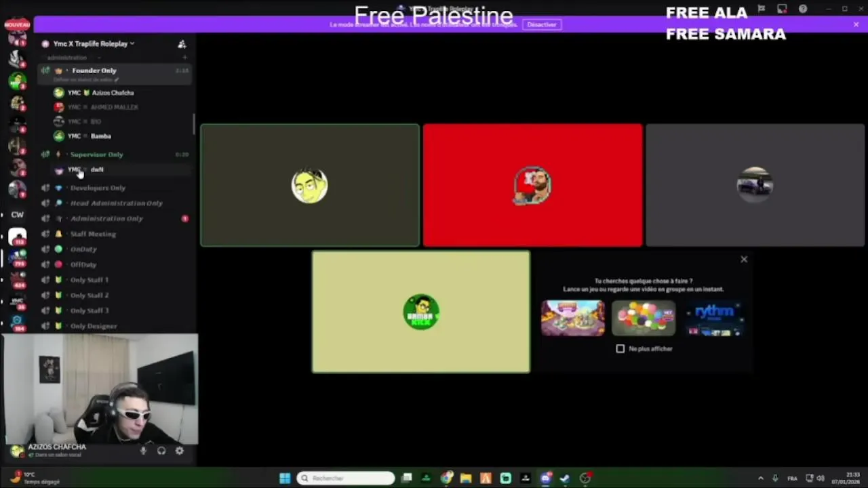Open the CW server in the sidebar

[17, 215]
